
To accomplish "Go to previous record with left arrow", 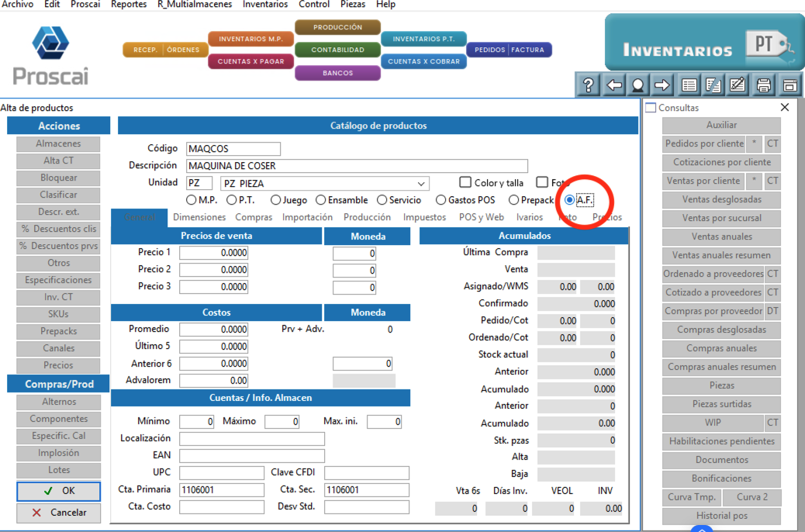I will tap(614, 85).
